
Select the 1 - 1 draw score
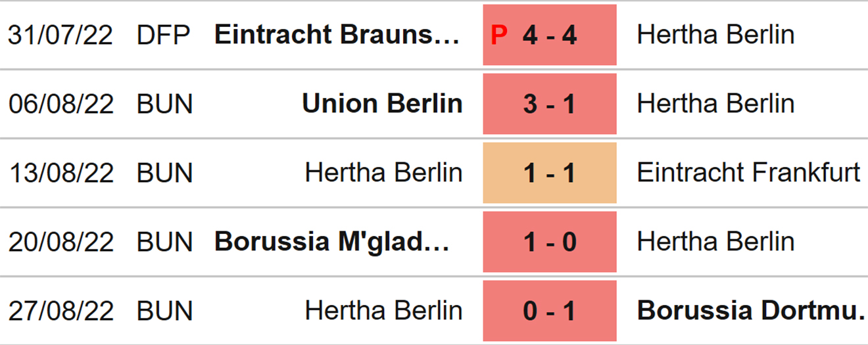(550, 173)
